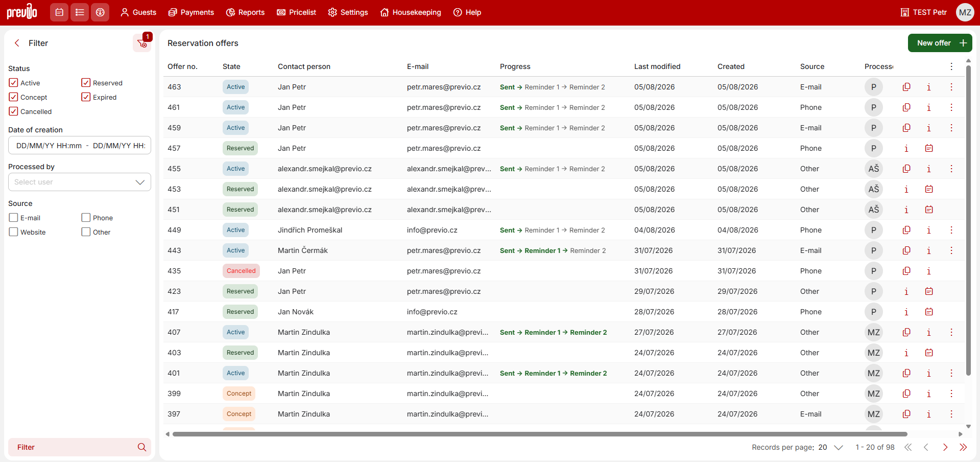This screenshot has height=462, width=980.
Task: Open the Housekeeping menu
Action: coord(411,12)
